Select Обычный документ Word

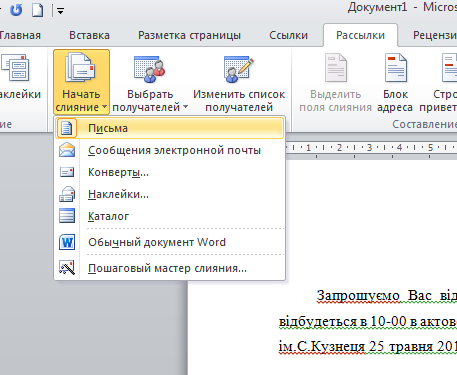point(169,242)
